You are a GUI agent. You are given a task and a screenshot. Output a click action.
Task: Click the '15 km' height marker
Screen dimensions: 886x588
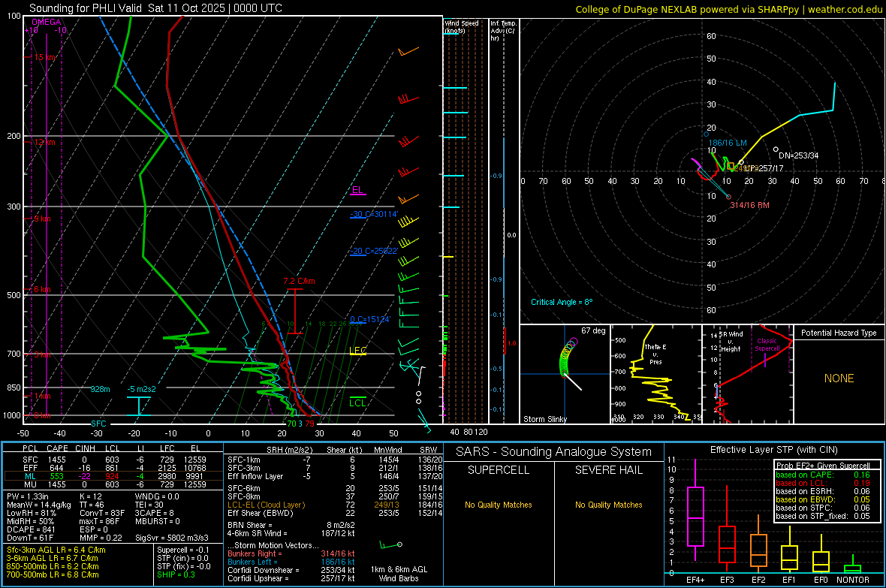pyautogui.click(x=44, y=57)
